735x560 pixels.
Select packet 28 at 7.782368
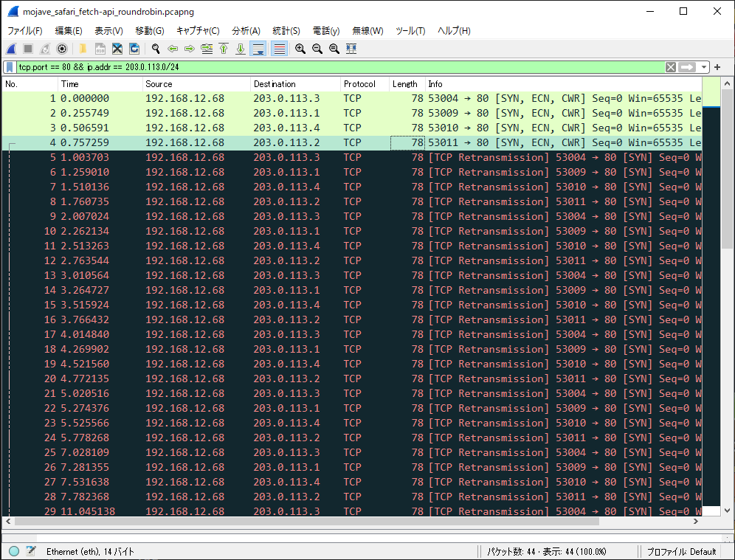(x=352, y=497)
